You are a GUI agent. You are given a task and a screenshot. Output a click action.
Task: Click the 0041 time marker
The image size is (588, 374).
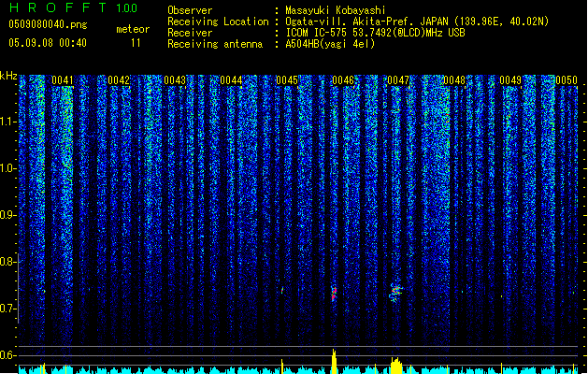[63, 80]
